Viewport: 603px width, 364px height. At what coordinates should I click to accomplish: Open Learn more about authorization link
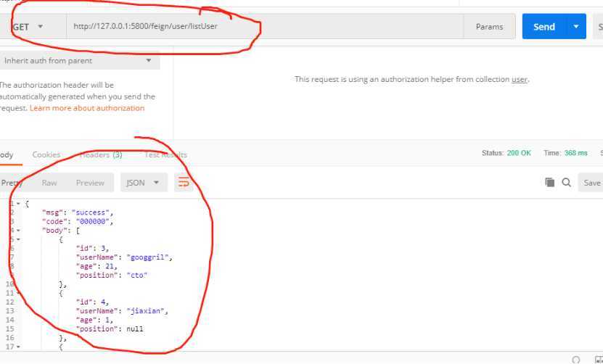click(x=87, y=108)
